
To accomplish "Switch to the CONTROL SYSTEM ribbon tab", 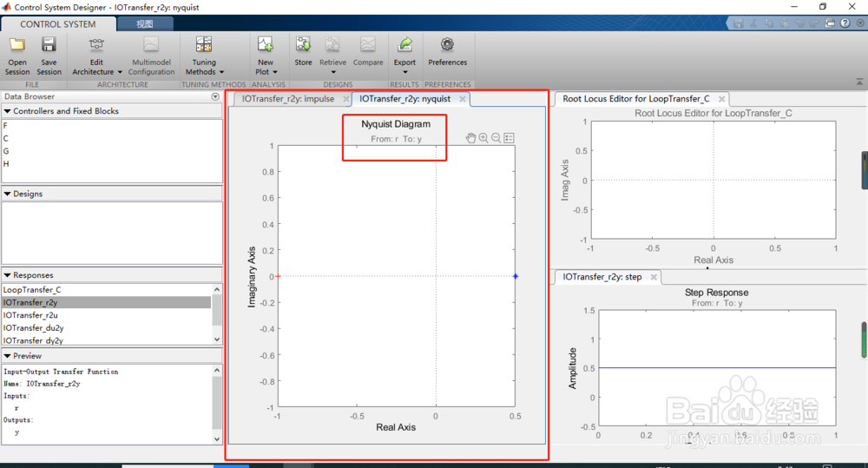I will tap(58, 23).
